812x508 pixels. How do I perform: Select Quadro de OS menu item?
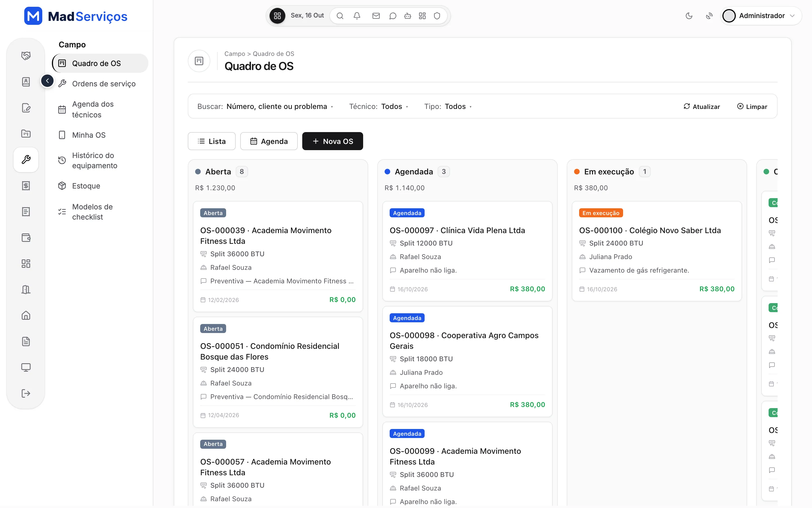[100, 63]
